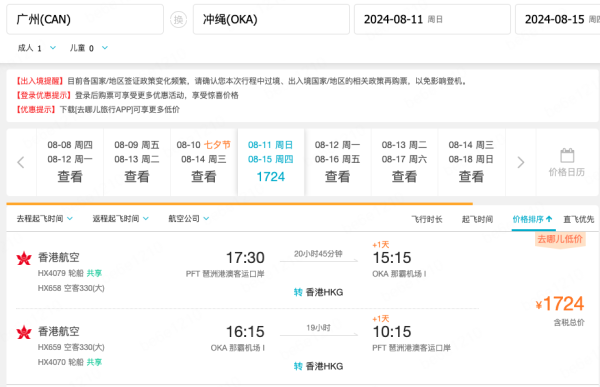Open the price calendar icon
Screen dimensions: 600x387
567,156
